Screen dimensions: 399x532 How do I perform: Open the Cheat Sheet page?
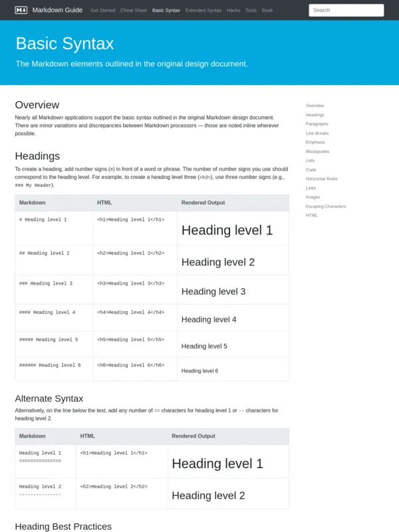[132, 11]
